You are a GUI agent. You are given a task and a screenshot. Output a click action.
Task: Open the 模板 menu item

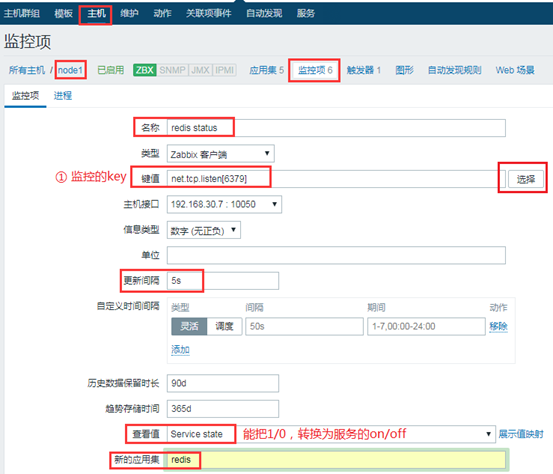pyautogui.click(x=63, y=13)
